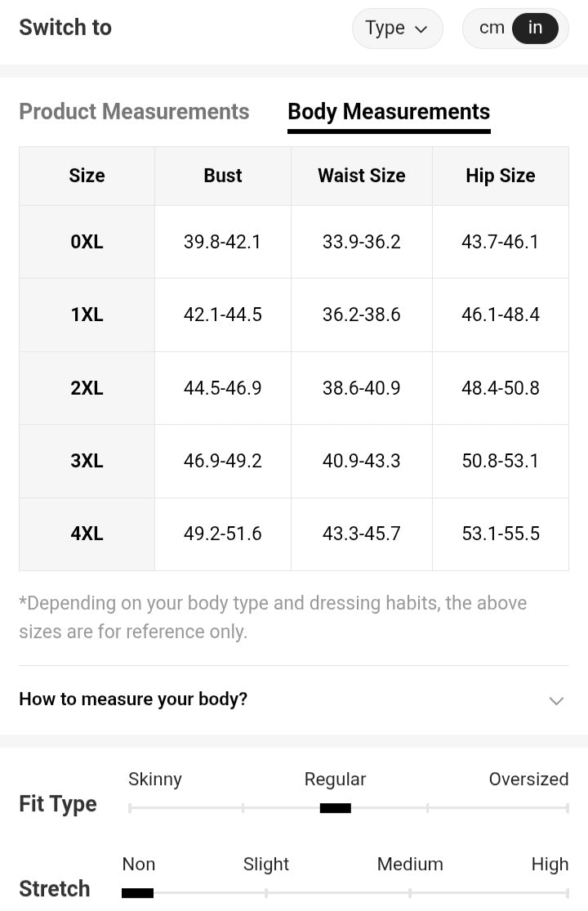Click the Hip Size column header
The image size is (588, 911).
click(x=500, y=176)
